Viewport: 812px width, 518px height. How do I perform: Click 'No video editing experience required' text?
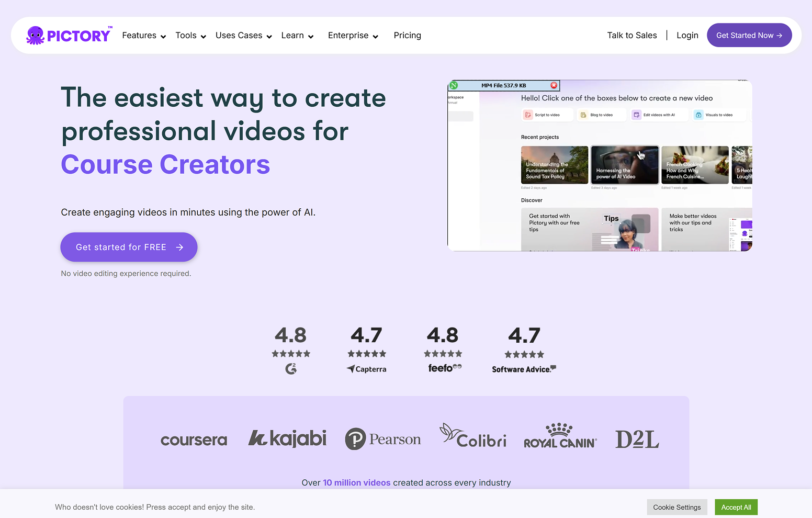point(126,273)
